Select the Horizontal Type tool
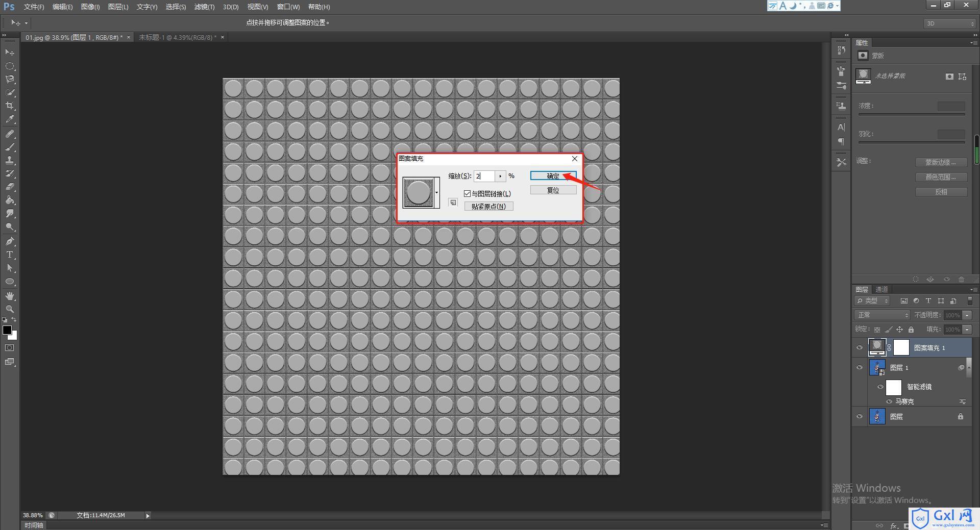The image size is (980, 530). (x=10, y=255)
